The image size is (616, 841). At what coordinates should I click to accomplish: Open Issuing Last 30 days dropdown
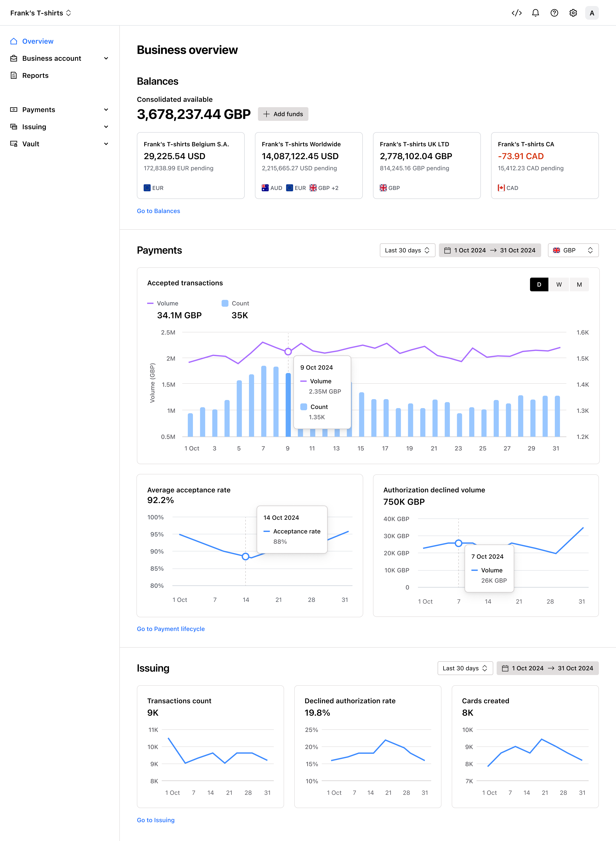pyautogui.click(x=465, y=668)
